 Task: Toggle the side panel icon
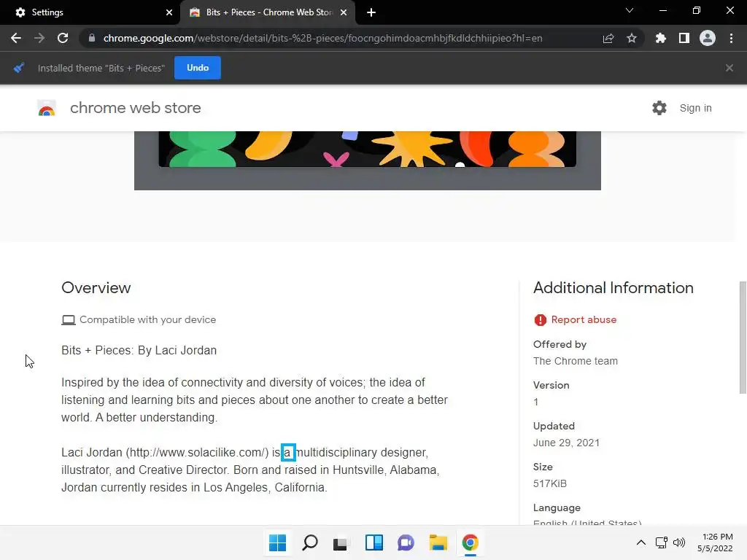(x=684, y=38)
